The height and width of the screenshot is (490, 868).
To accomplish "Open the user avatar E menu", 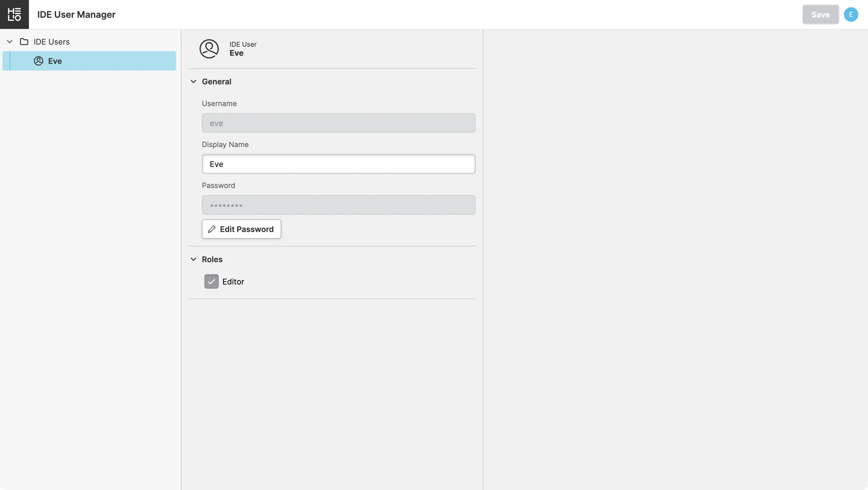I will click(x=851, y=14).
